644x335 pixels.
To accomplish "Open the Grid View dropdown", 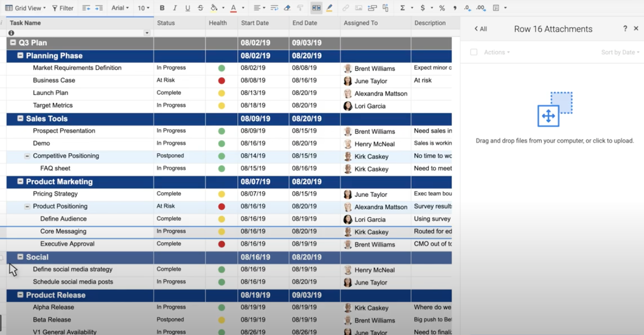I will point(25,8).
